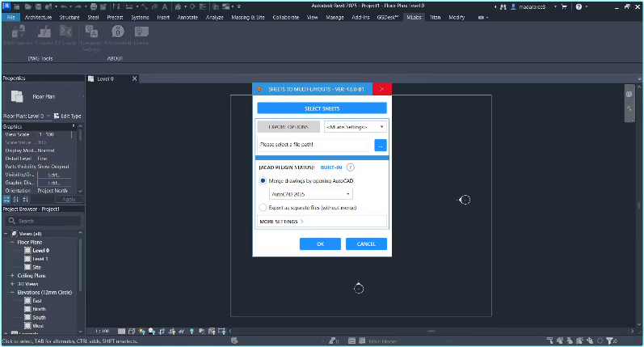Click the filter funnel icon in status bar
This screenshot has height=347, width=644.
[x=609, y=341]
